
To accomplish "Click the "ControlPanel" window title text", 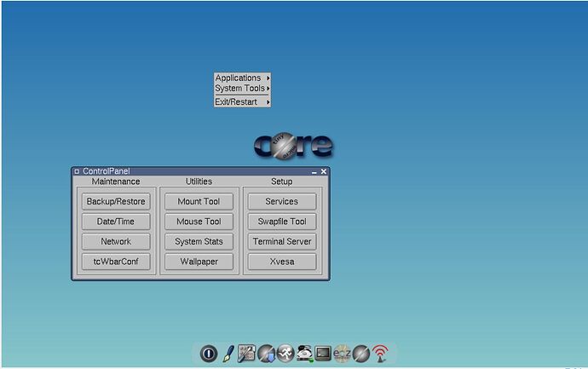I will [x=107, y=171].
